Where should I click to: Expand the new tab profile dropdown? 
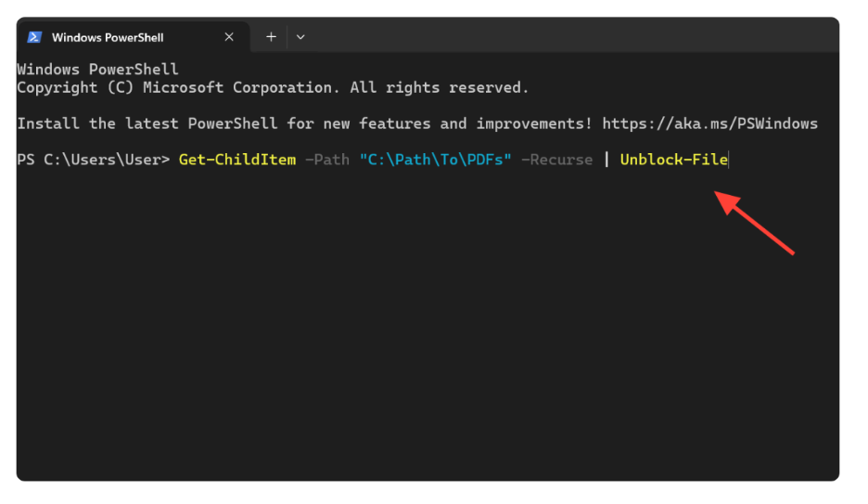point(300,37)
